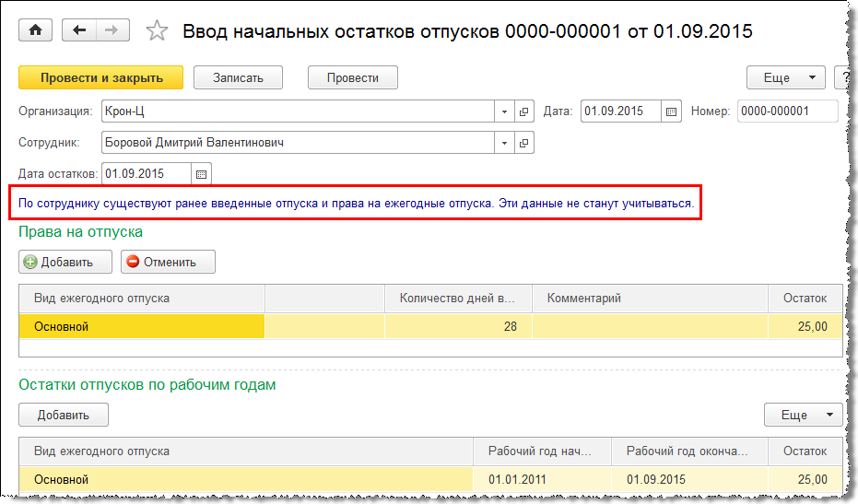
Task: Expand the Сотрудник dropdown list
Action: (504, 143)
